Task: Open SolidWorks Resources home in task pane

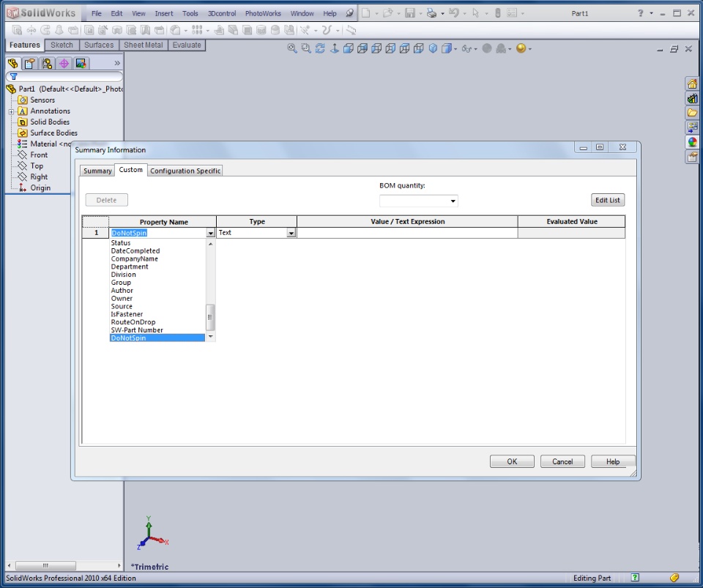Action: pyautogui.click(x=692, y=83)
